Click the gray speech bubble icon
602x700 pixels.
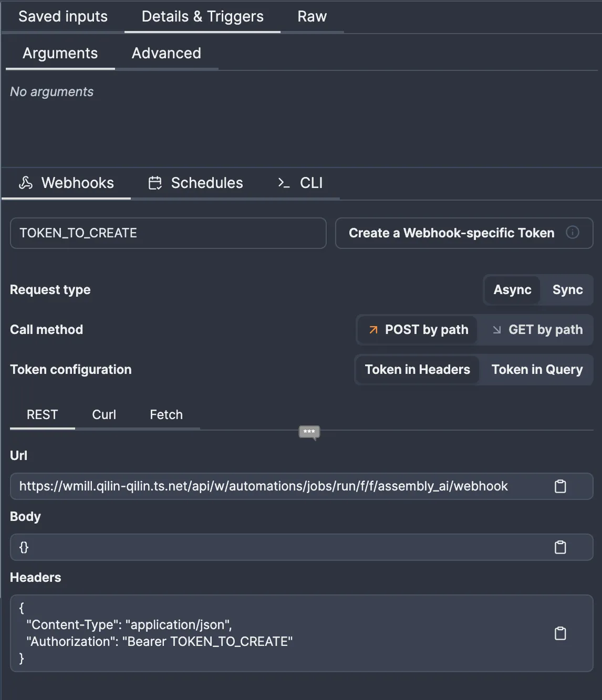tap(309, 432)
